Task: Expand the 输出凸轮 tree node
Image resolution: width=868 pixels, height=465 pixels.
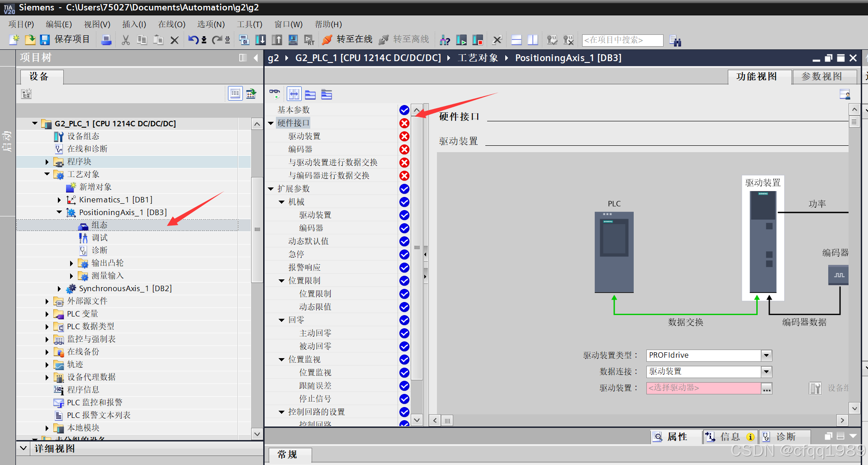Action: point(71,263)
